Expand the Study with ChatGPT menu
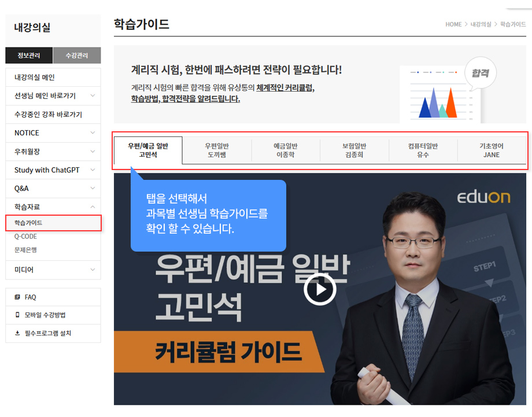 [93, 170]
